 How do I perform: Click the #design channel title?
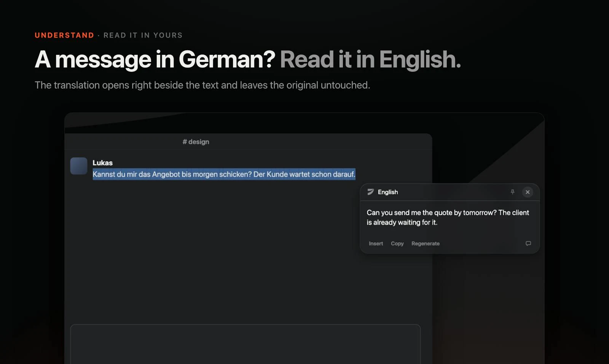(x=196, y=142)
